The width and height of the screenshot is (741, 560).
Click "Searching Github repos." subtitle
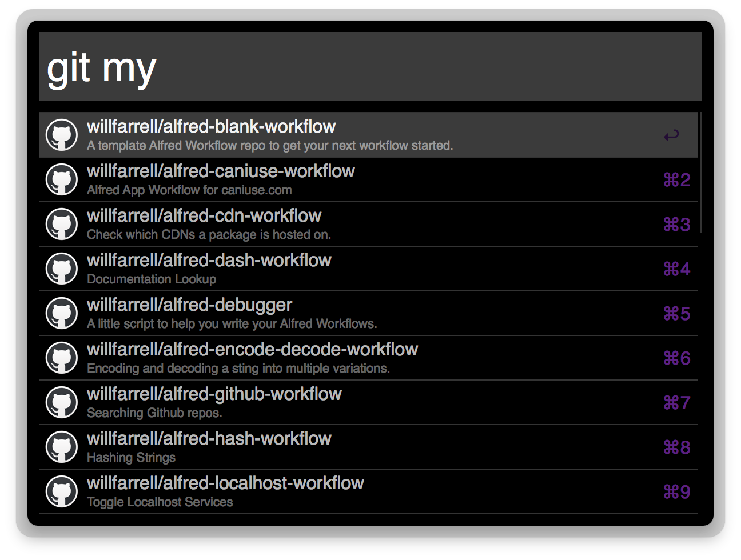pos(154,413)
